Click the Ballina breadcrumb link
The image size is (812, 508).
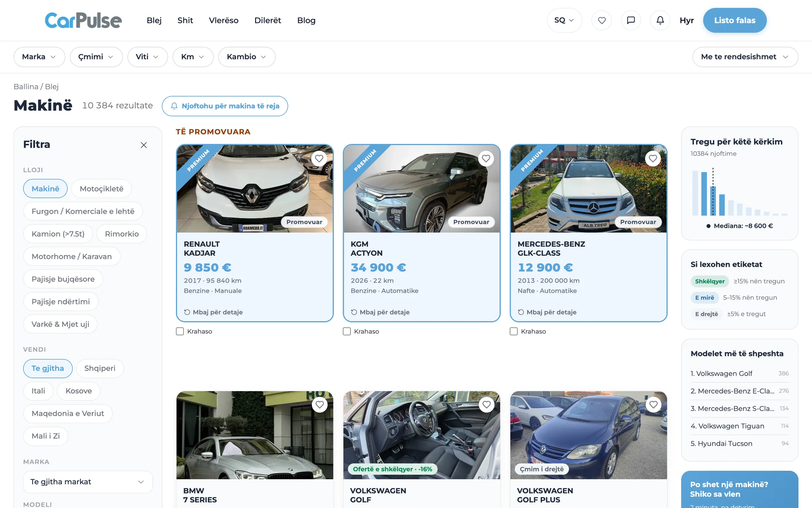(x=26, y=87)
